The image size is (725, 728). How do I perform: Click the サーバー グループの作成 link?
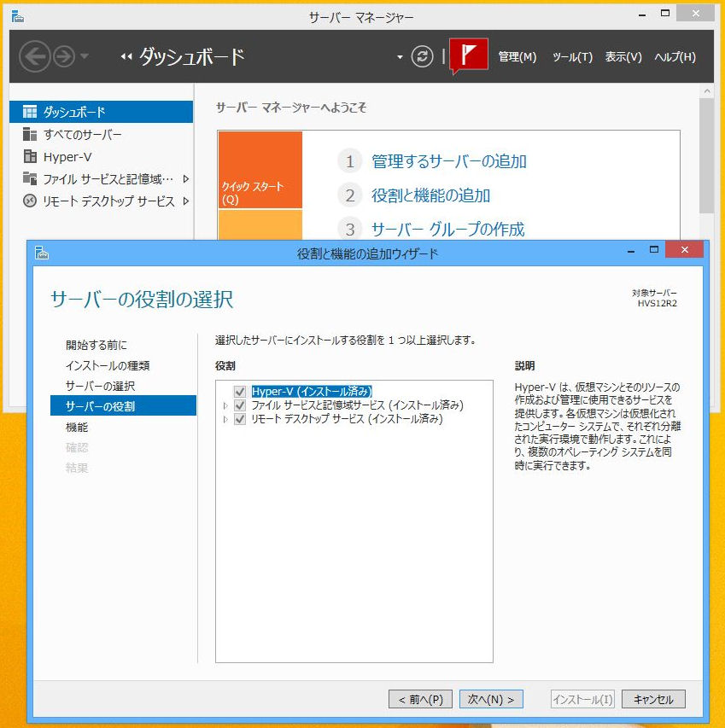tap(447, 230)
